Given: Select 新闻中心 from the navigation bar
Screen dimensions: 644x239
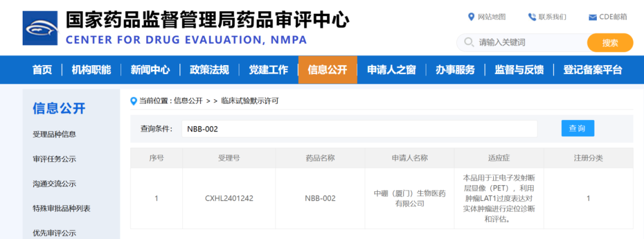Looking at the screenshot, I should tap(150, 70).
